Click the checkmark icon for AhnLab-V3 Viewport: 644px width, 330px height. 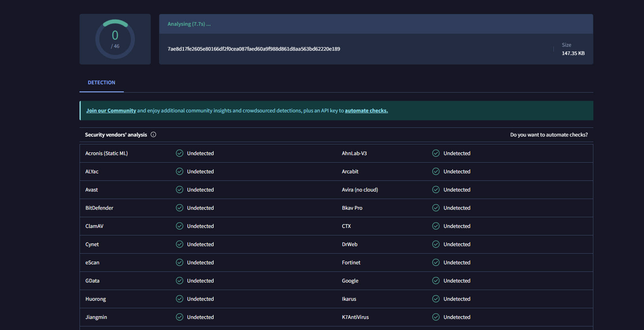coord(436,153)
